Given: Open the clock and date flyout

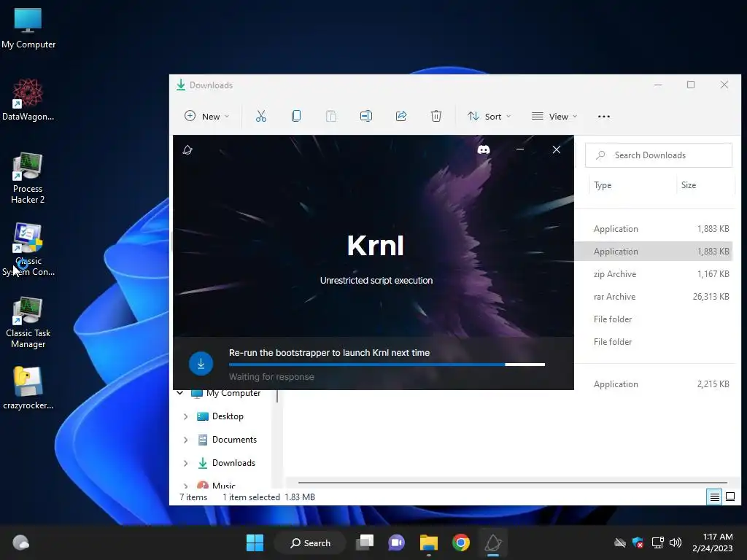Looking at the screenshot, I should pyautogui.click(x=713, y=542).
